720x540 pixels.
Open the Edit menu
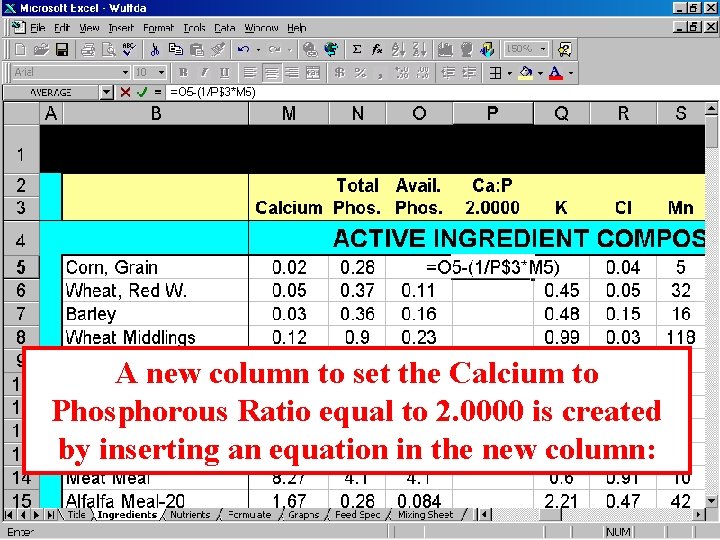point(62,28)
